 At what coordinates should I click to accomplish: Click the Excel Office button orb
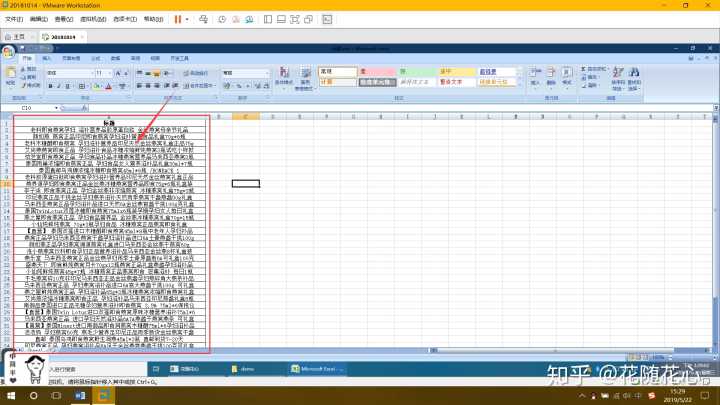[11, 51]
